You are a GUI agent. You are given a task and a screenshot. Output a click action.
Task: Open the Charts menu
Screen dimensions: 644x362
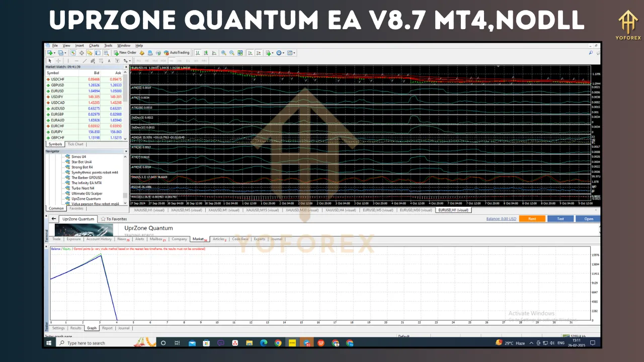point(94,45)
